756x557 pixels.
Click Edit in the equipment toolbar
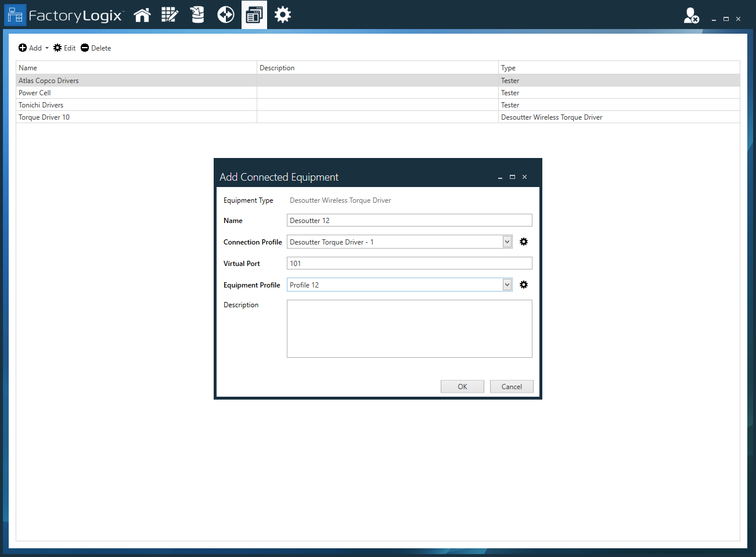pyautogui.click(x=64, y=48)
